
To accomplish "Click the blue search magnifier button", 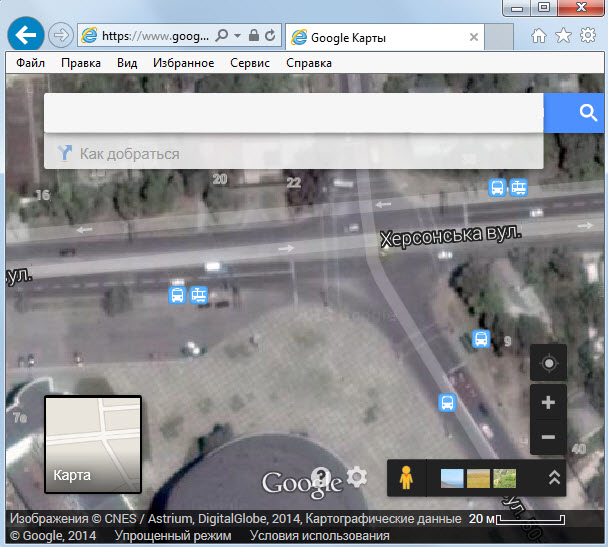I will 586,113.
